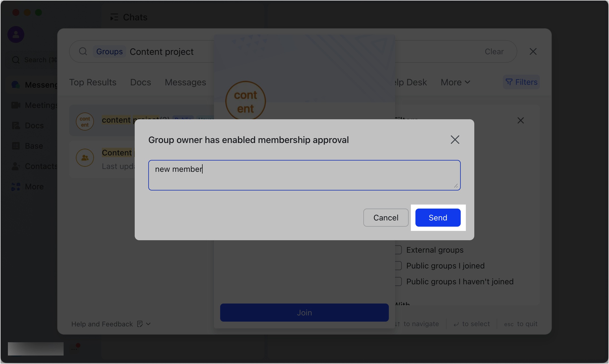
Task: Close the membership approval dialog
Action: point(455,140)
